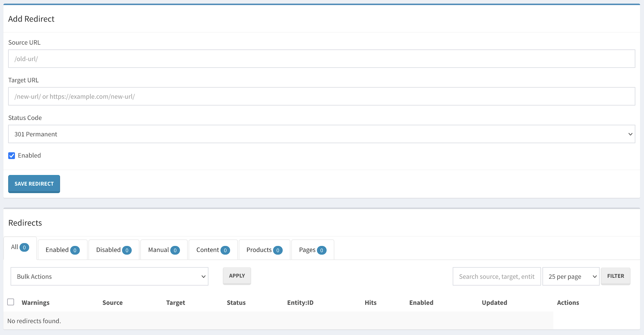Show the Products tab
The height and width of the screenshot is (335, 644).
click(x=264, y=250)
